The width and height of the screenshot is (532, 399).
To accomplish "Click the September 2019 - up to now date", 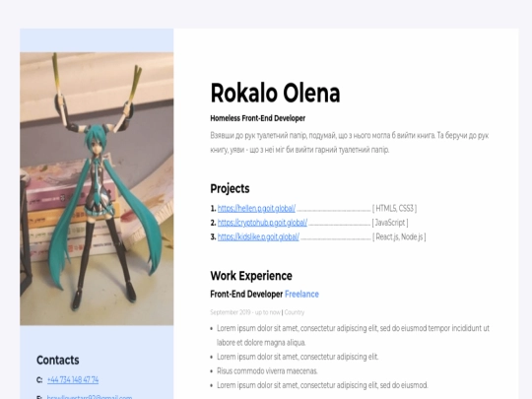I will (245, 312).
